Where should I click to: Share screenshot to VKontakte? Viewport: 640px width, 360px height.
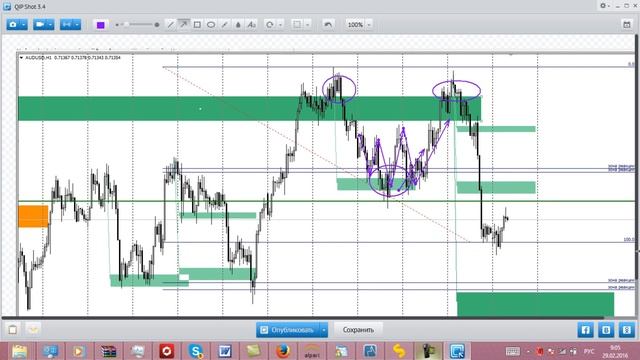[x=606, y=330]
